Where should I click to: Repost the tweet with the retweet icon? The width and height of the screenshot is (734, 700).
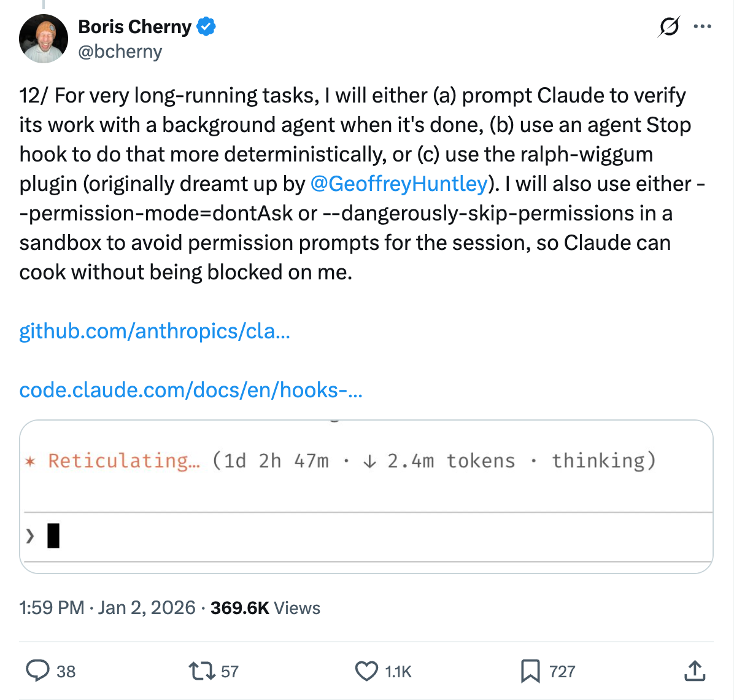click(x=202, y=671)
